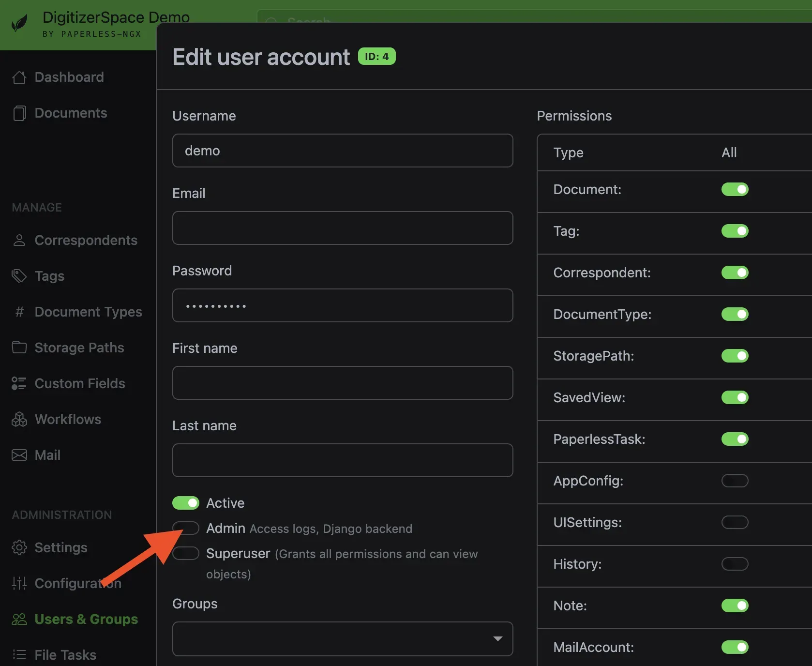812x666 pixels.
Task: Toggle all Tag permissions
Action: pos(735,231)
